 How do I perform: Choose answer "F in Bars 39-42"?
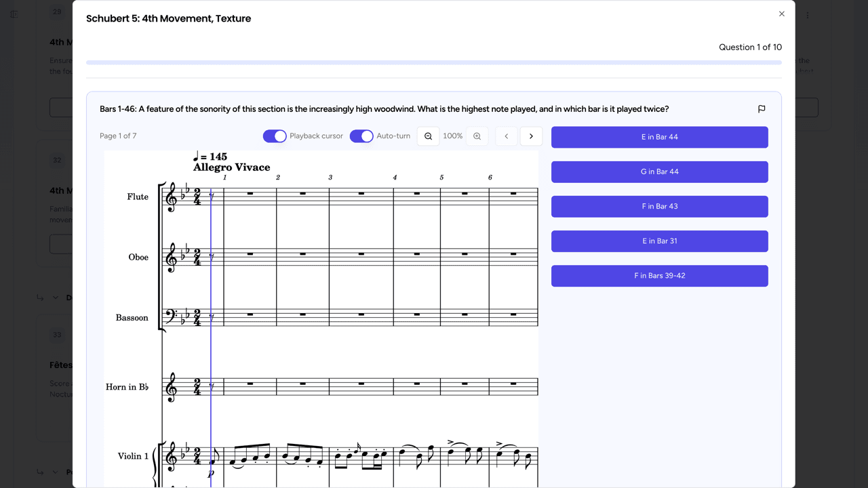(x=660, y=276)
